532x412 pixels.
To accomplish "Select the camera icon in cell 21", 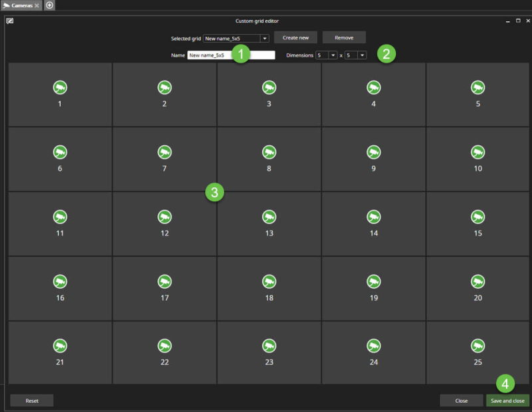I will coord(60,345).
